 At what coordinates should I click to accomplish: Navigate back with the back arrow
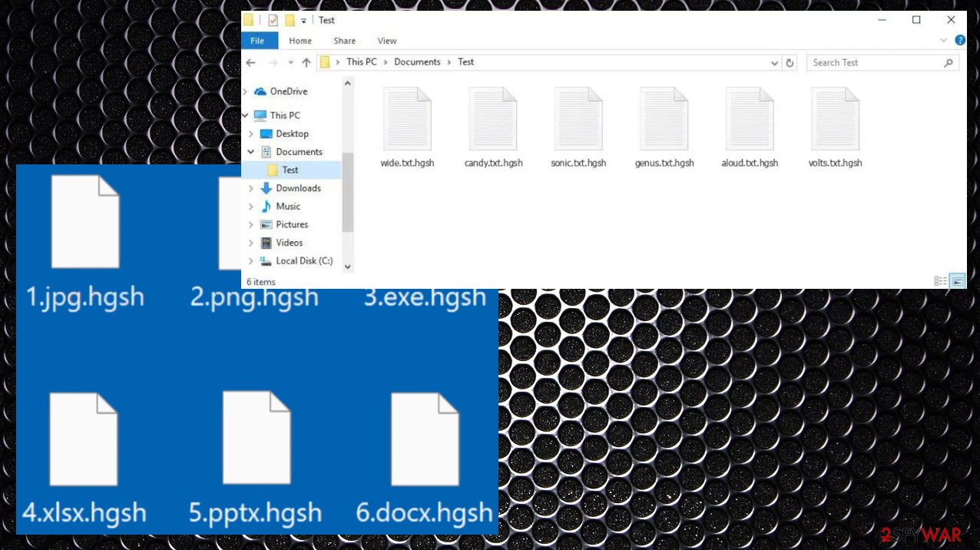point(250,62)
